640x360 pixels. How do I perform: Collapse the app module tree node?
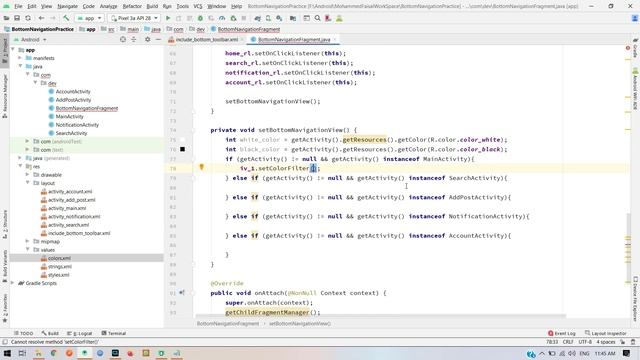[x=13, y=50]
